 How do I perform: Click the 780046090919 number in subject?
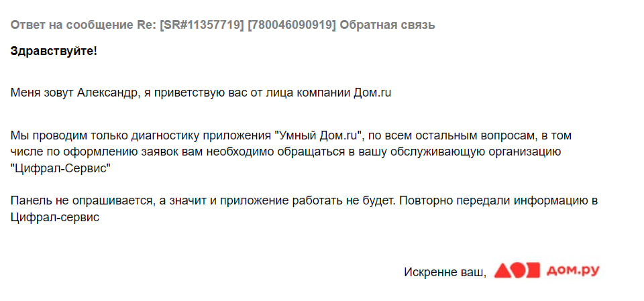pyautogui.click(x=292, y=25)
